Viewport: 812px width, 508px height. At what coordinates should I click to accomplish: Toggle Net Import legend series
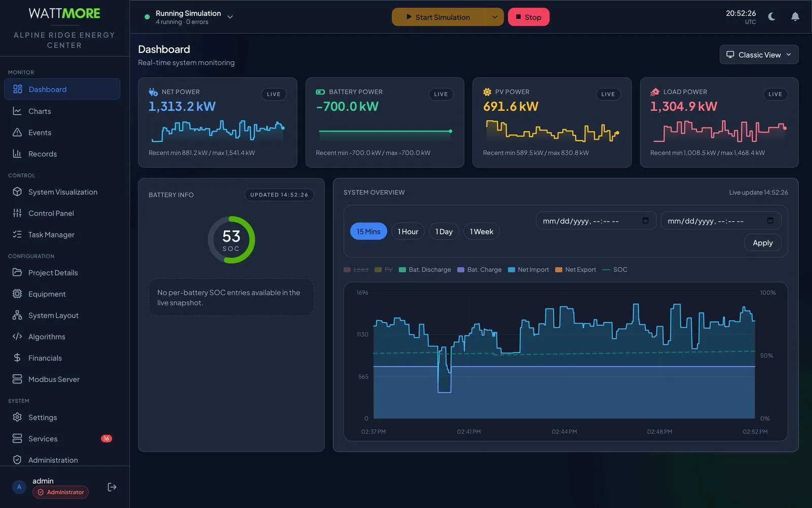pyautogui.click(x=529, y=270)
